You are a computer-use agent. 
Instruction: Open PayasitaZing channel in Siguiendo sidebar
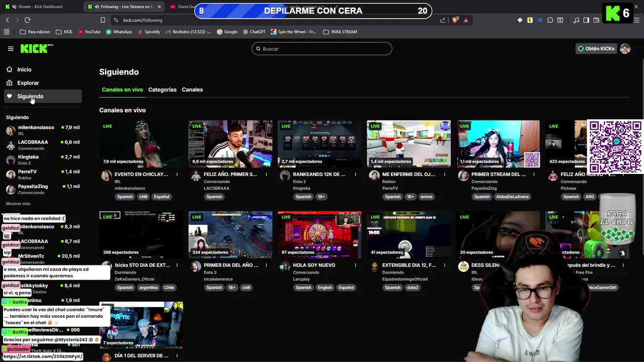(43, 189)
